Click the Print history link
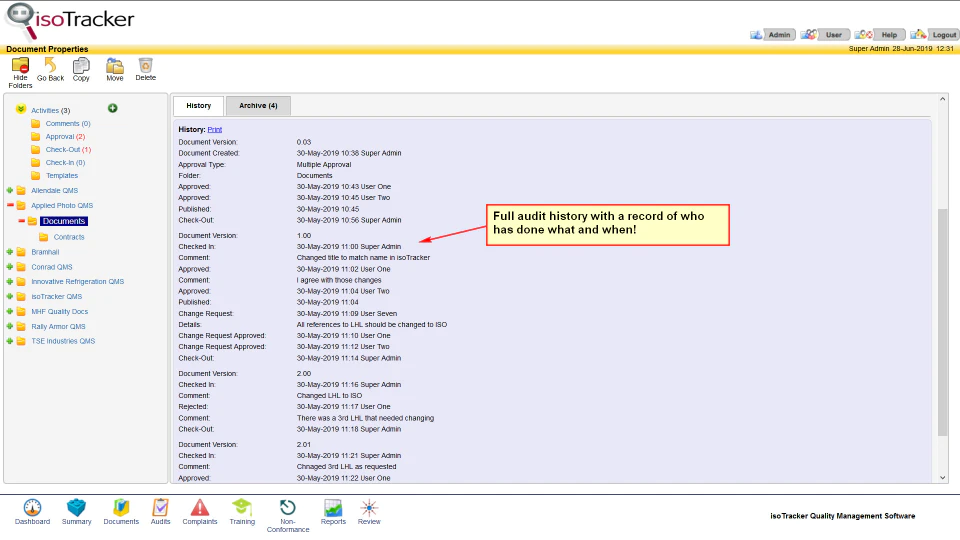Image resolution: width=960 pixels, height=540 pixels. (x=215, y=130)
